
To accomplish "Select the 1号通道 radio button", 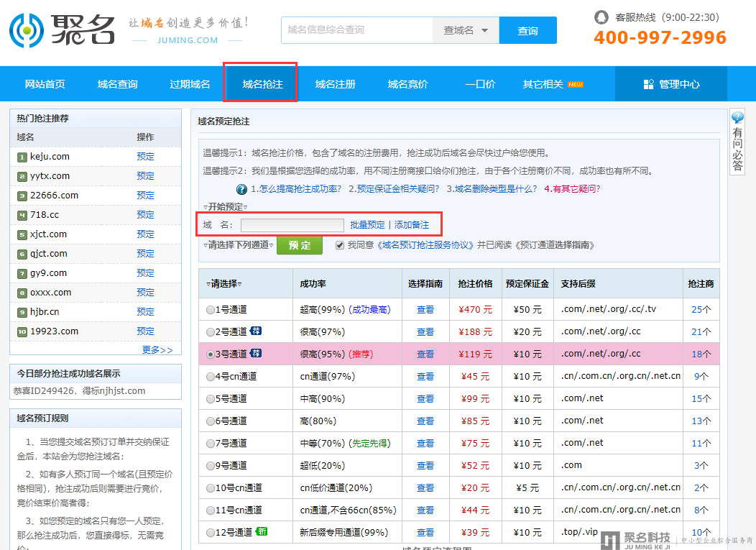I will [x=211, y=310].
